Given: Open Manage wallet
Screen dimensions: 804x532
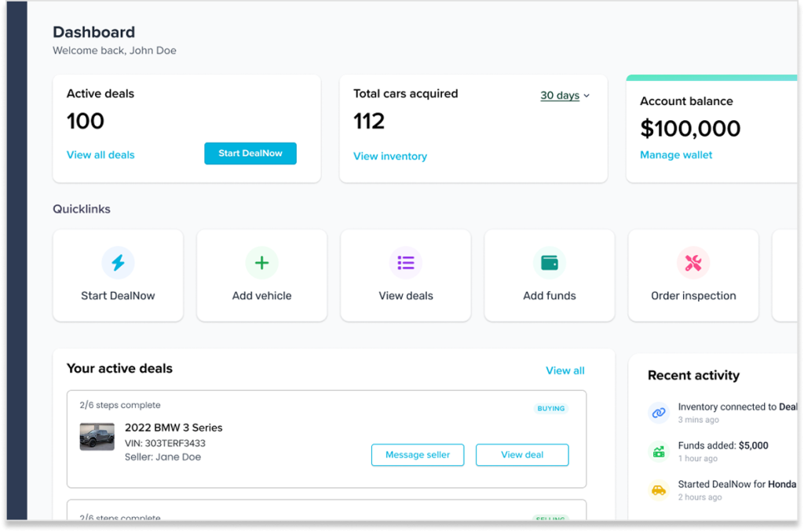Looking at the screenshot, I should (x=676, y=155).
